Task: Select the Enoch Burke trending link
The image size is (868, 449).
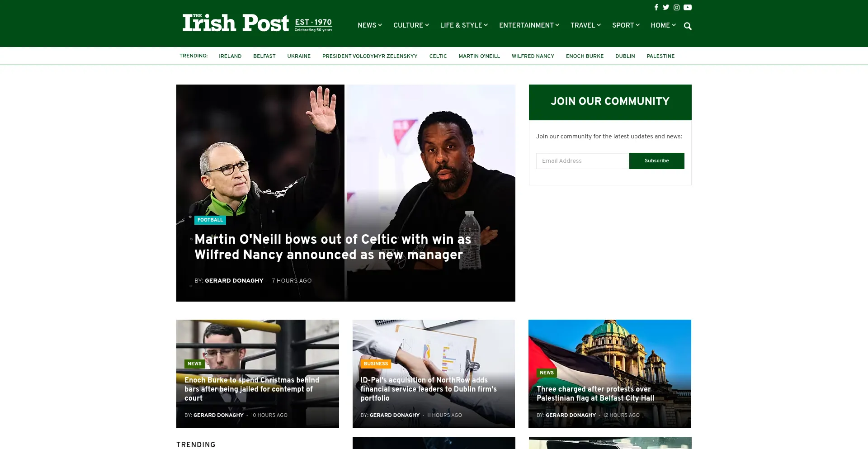Action: [585, 56]
